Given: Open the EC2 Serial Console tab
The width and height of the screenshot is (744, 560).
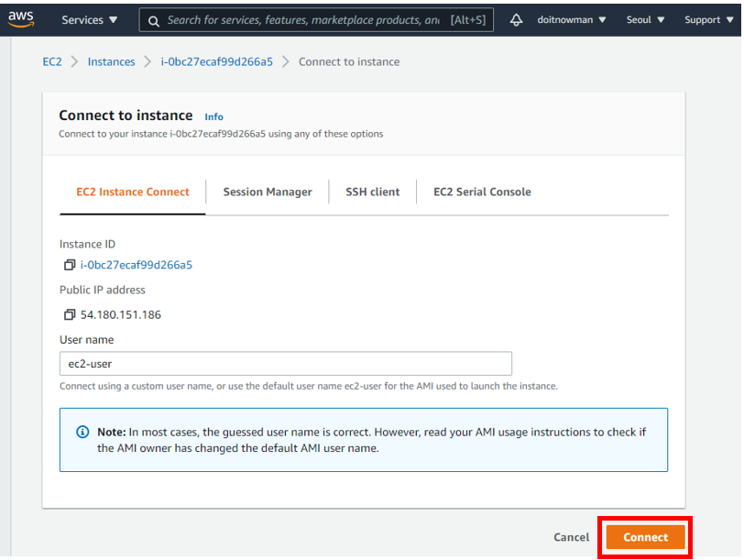Looking at the screenshot, I should (x=482, y=192).
